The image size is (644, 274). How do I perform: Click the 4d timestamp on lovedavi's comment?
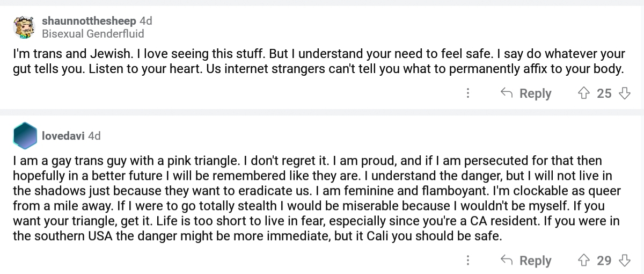click(94, 136)
